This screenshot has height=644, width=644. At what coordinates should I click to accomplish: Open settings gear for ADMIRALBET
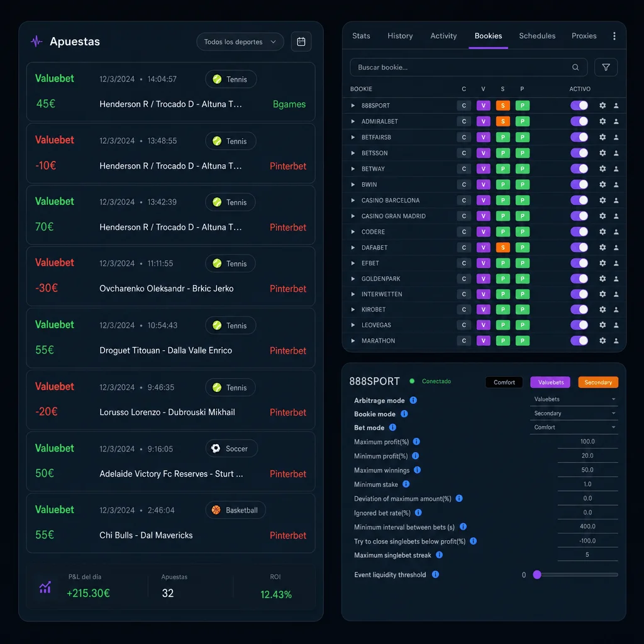[x=602, y=121]
